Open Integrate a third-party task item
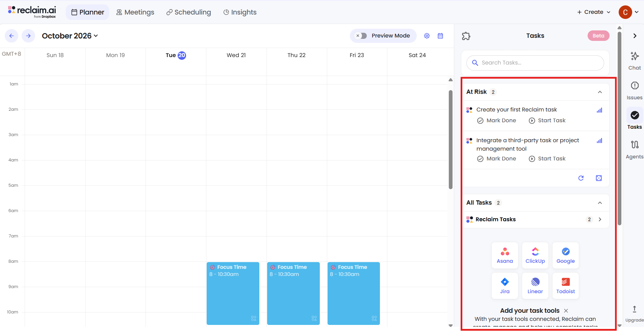 coord(527,145)
